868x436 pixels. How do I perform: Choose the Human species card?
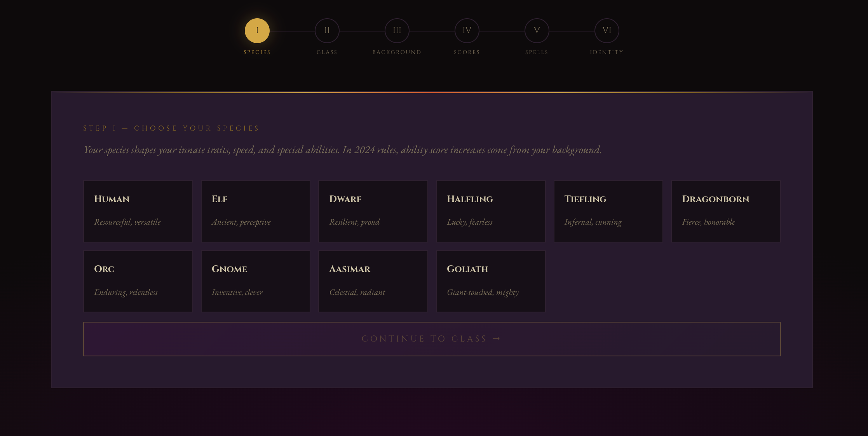138,211
